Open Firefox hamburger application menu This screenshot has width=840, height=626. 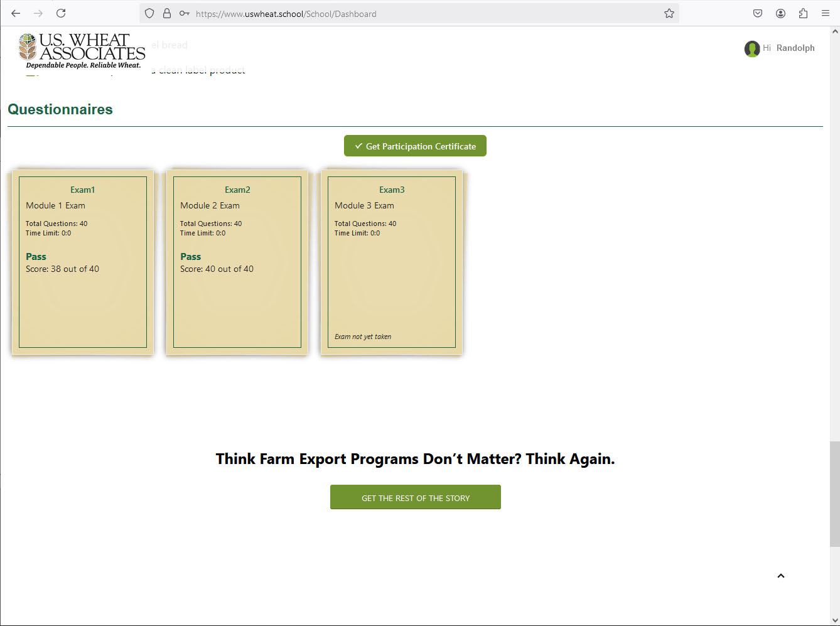point(826,13)
